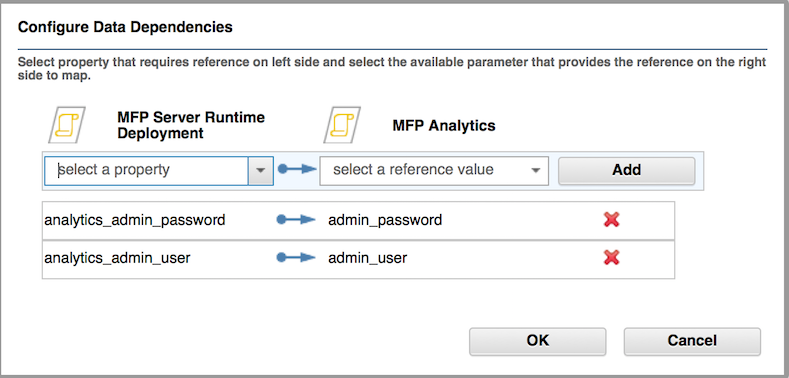Remove the analytics_admin_password mapping with red X
The width and height of the screenshot is (789, 378).
pyautogui.click(x=611, y=220)
